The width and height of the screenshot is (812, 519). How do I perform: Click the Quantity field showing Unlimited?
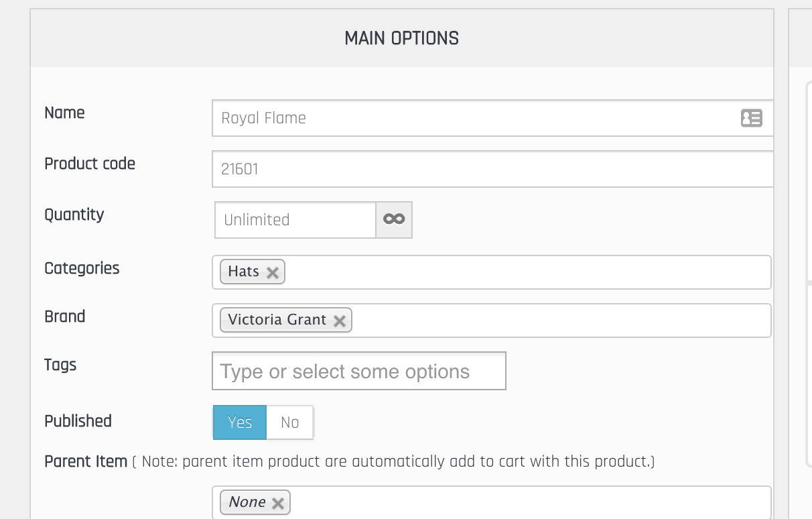pyautogui.click(x=295, y=220)
